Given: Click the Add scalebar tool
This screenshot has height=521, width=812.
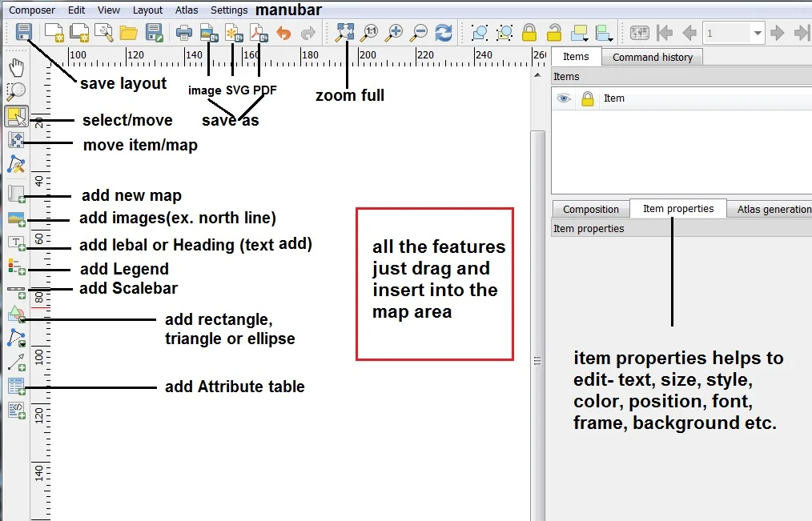Looking at the screenshot, I should [17, 292].
